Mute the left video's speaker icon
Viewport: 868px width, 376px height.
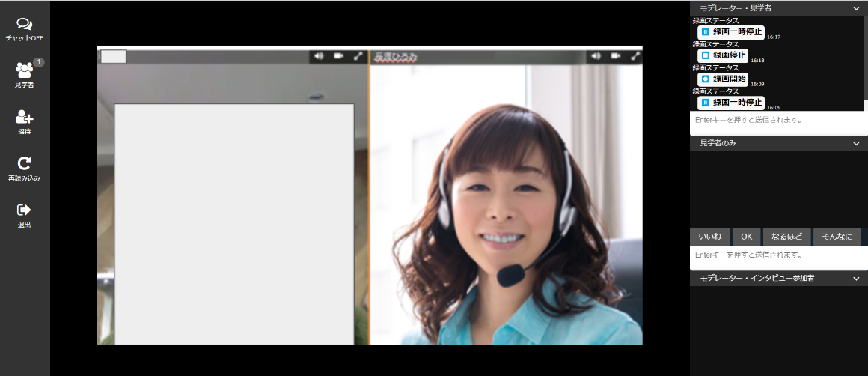pyautogui.click(x=319, y=56)
